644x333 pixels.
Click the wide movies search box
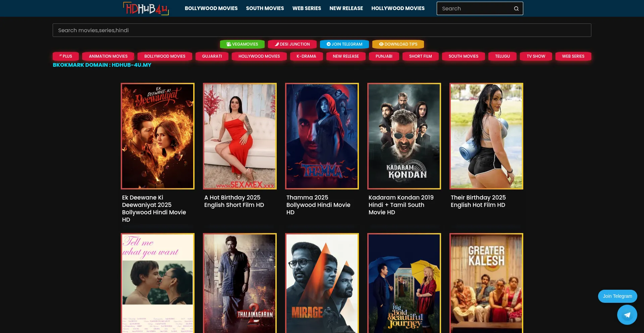322,30
